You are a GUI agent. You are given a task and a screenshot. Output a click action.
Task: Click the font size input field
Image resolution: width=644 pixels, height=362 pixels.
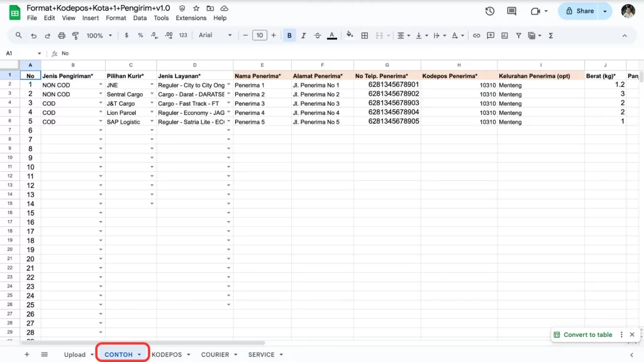tap(260, 36)
